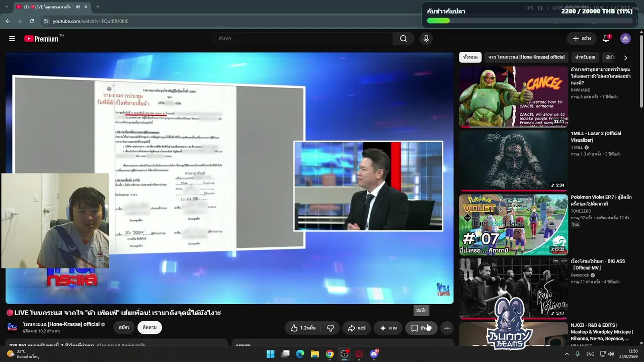
Task: Click the live video player area
Action: pyautogui.click(x=229, y=178)
